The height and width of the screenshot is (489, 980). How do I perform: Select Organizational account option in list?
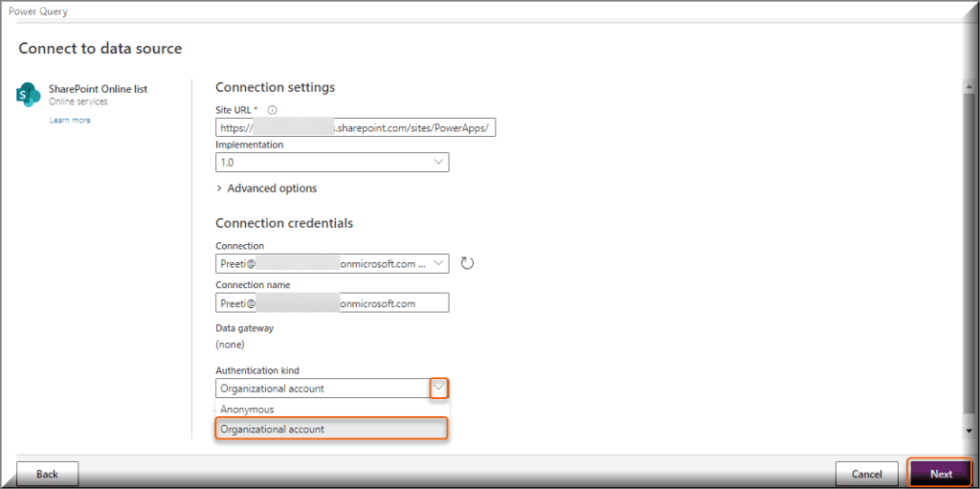tap(332, 430)
